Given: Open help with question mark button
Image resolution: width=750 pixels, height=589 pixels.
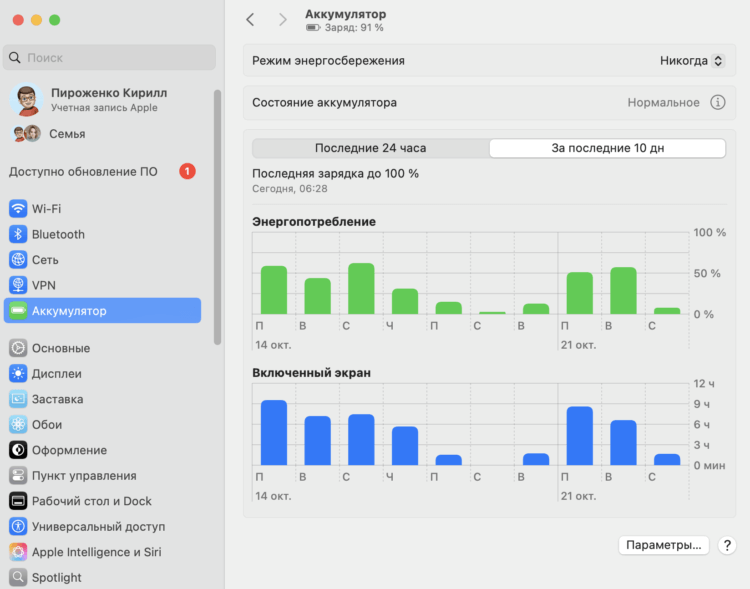Looking at the screenshot, I should click(x=727, y=545).
